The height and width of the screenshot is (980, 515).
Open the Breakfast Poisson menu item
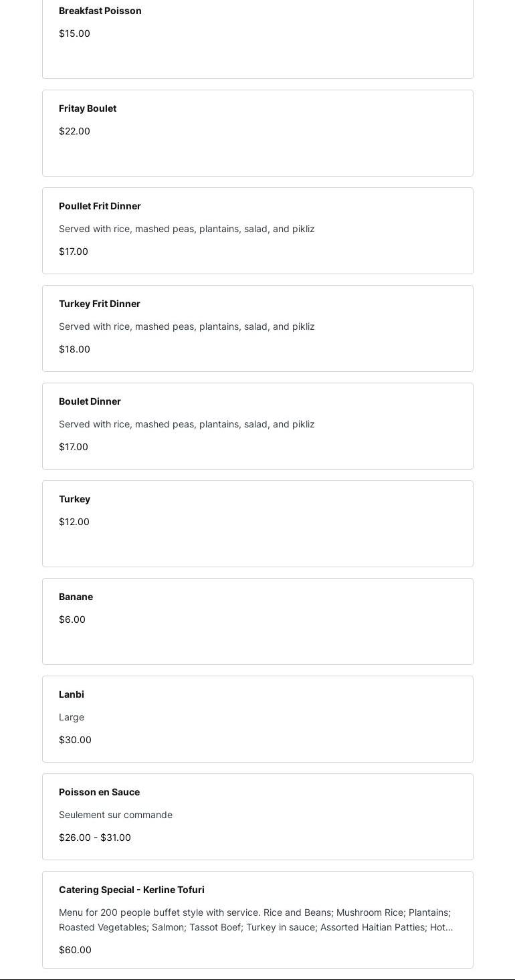coord(100,11)
